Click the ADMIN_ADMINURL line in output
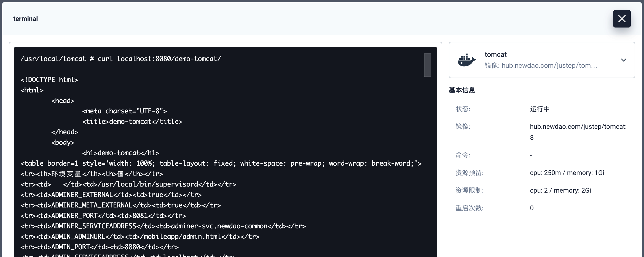 140,237
